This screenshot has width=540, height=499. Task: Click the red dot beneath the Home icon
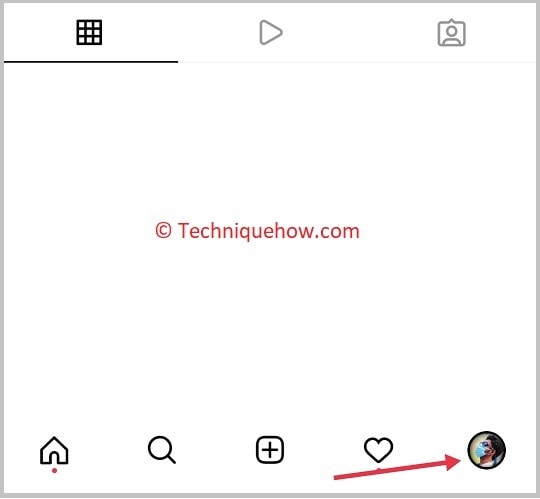pyautogui.click(x=54, y=470)
